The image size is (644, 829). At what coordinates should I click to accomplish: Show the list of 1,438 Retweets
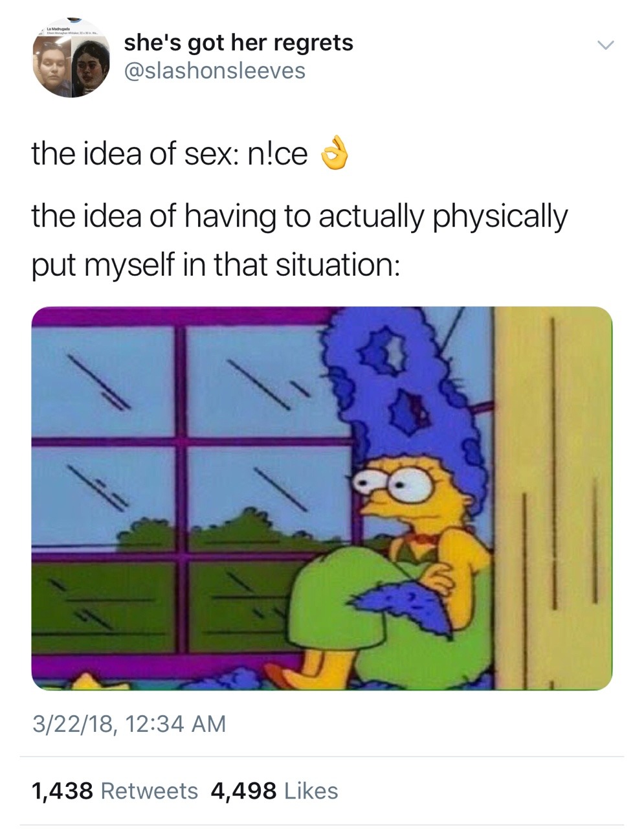point(115,791)
